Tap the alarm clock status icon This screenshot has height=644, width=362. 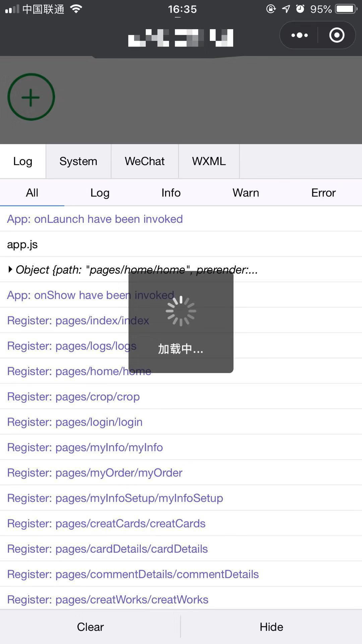(x=300, y=9)
